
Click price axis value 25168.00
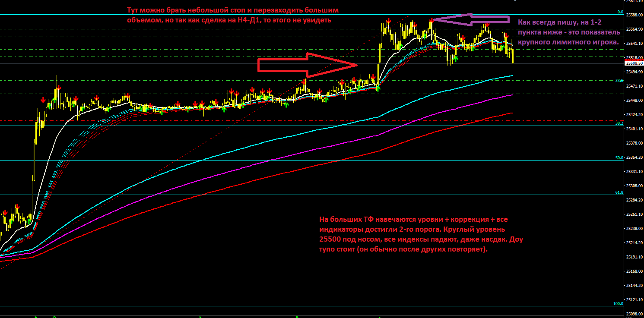[x=634, y=271]
